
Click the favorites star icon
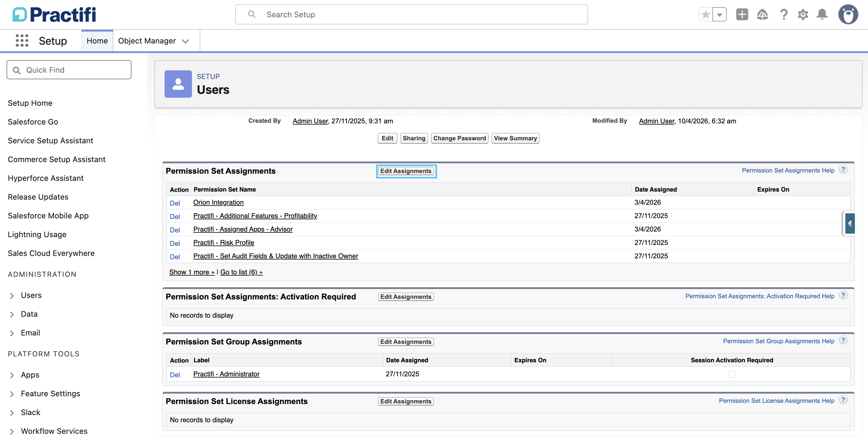coord(706,15)
